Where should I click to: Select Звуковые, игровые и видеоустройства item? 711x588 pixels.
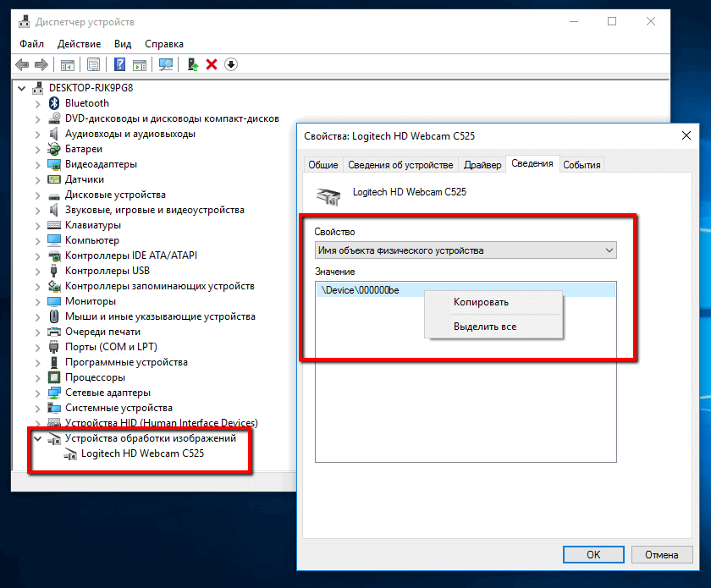[155, 210]
